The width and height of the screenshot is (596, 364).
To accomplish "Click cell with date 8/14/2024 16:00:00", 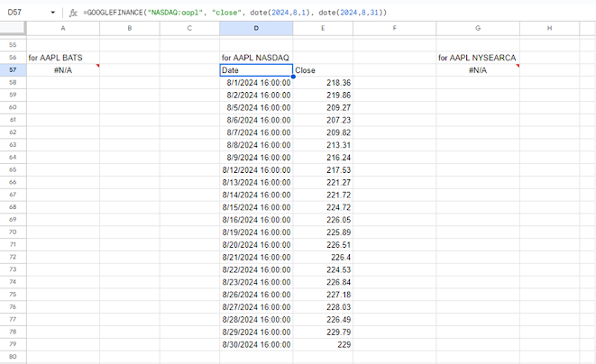I will [256, 195].
